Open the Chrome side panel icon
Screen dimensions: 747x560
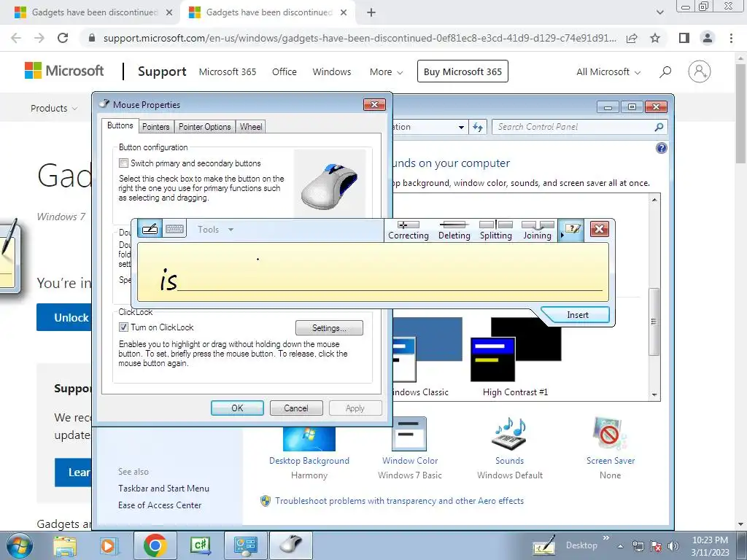tap(684, 38)
